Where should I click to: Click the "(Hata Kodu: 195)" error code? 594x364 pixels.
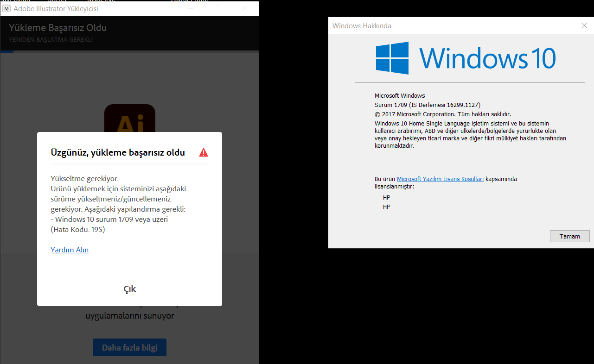(x=78, y=229)
